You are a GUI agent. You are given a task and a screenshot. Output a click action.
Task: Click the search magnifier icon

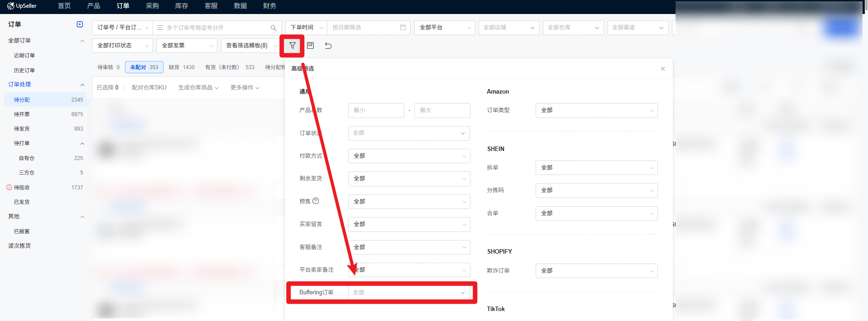[273, 28]
